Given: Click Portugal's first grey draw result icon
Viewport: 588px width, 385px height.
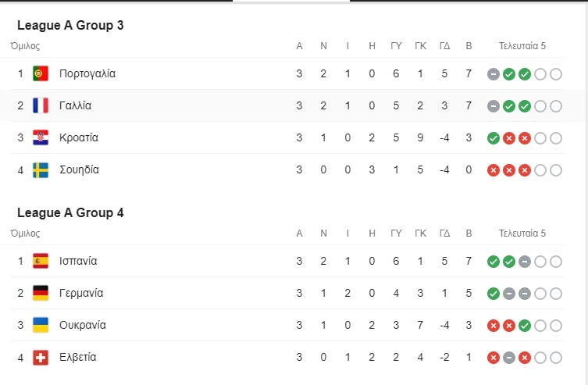Looking at the screenshot, I should click(494, 74).
